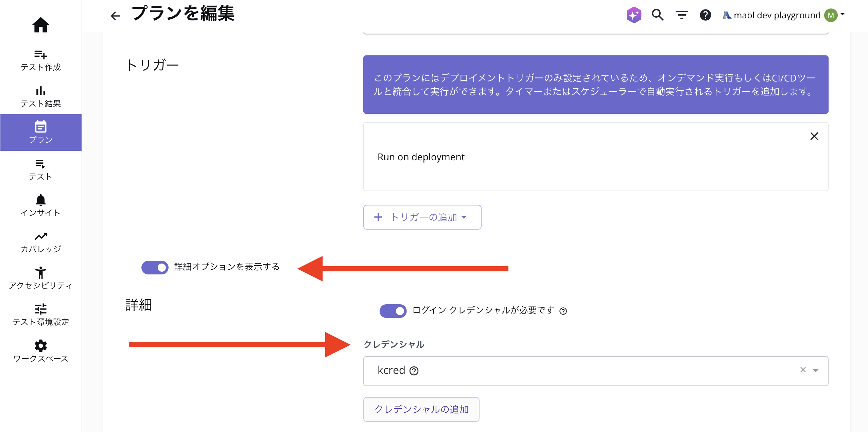Remove the Run on deployment trigger
Viewport: 868px width, 432px height.
814,136
